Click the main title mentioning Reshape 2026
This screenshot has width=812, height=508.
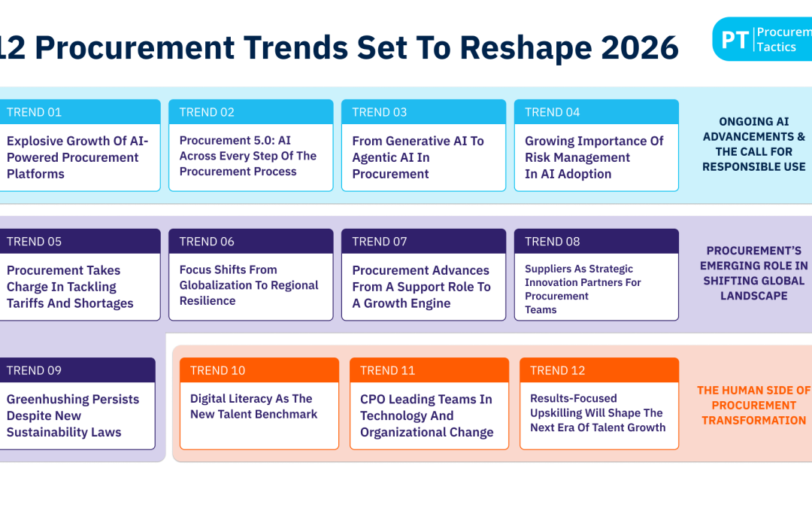point(338,48)
